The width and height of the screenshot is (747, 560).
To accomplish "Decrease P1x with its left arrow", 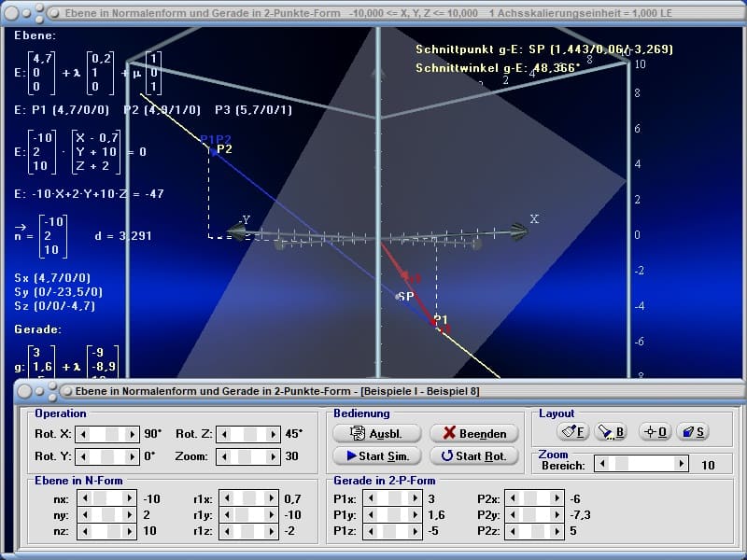I will (371, 498).
